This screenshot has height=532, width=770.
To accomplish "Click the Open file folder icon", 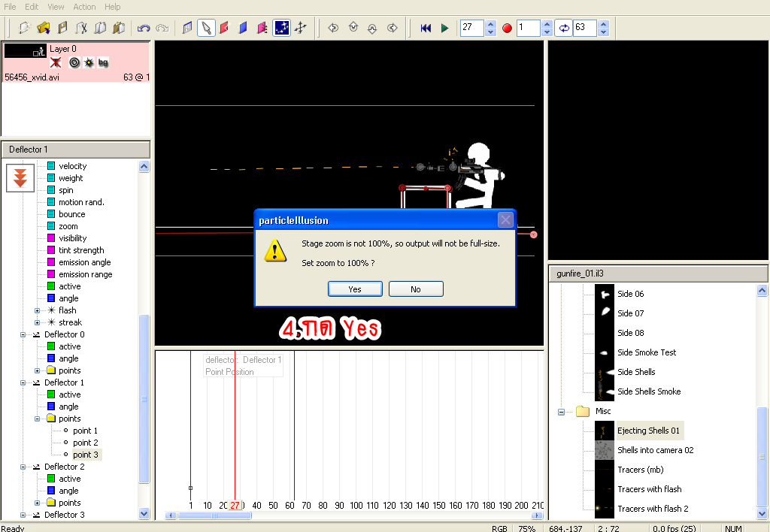I will coord(43,28).
